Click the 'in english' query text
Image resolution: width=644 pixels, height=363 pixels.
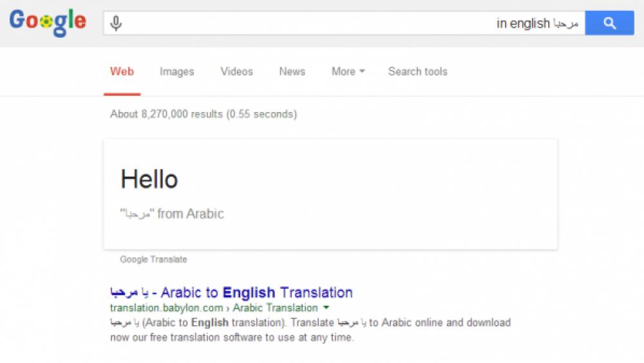coord(523,24)
